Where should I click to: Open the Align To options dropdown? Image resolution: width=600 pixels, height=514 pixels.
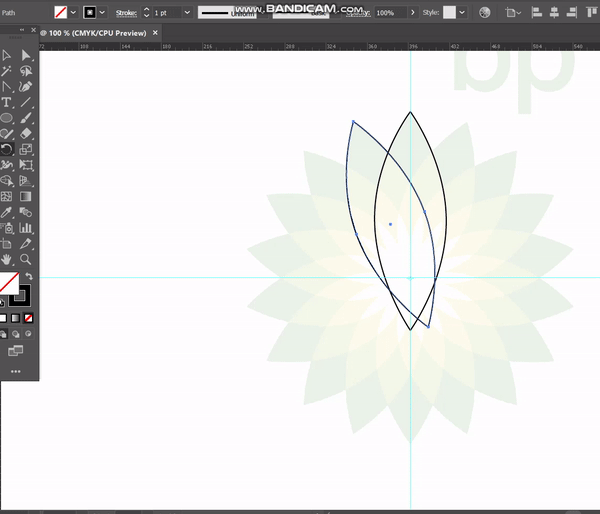[514, 13]
